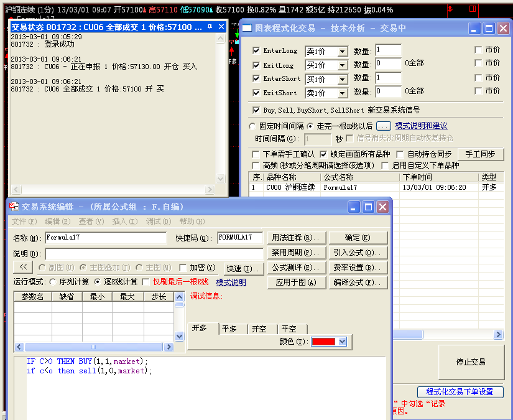513x420 pixels.
Task: Select 序列计算 run mode radio button
Action: [x=52, y=282]
